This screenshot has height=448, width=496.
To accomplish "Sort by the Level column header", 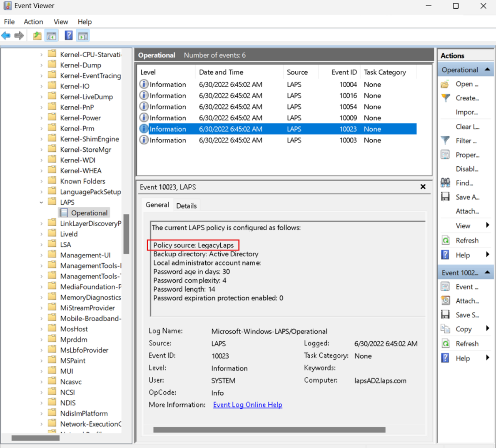I will tap(166, 72).
